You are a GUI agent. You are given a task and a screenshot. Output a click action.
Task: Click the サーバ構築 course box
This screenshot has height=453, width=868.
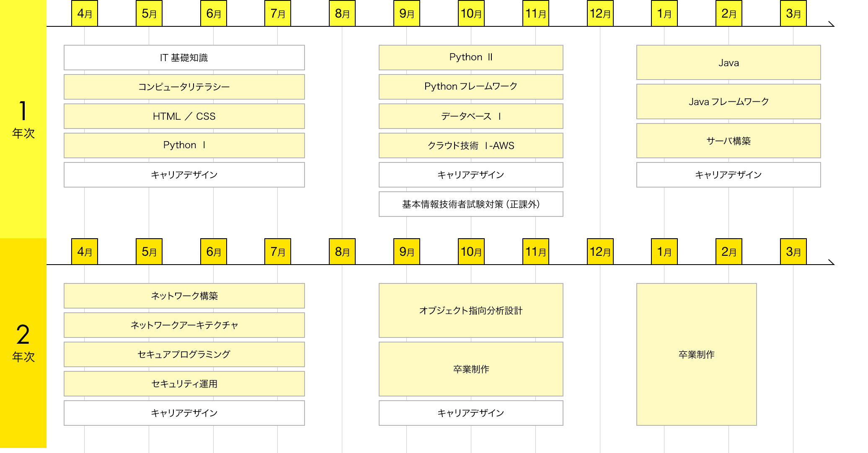pyautogui.click(x=728, y=141)
